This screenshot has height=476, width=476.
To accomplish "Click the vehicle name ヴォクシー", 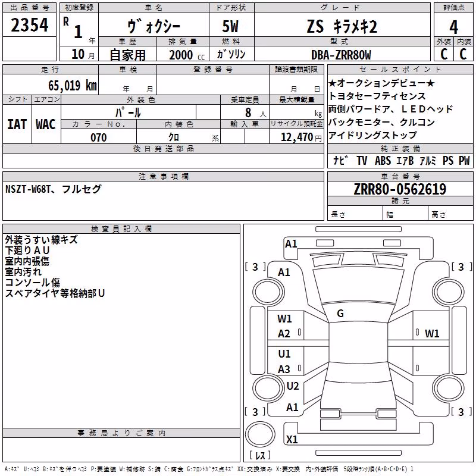I will point(154,26).
